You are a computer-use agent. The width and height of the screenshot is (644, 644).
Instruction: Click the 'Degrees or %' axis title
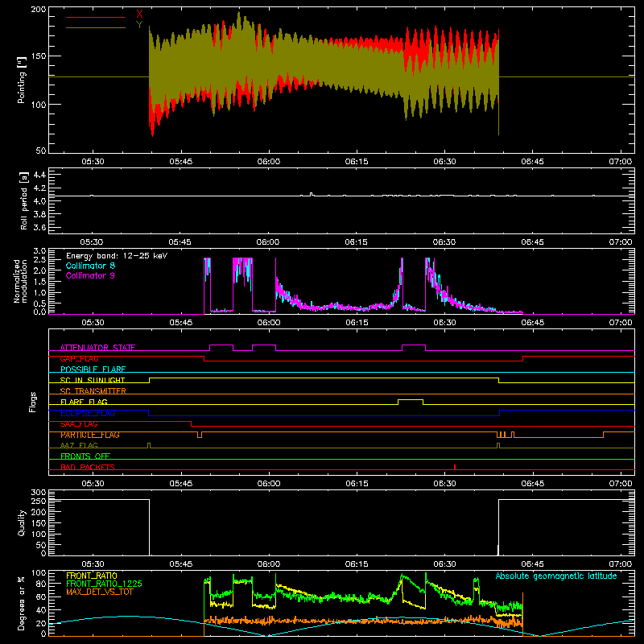(x=22, y=603)
